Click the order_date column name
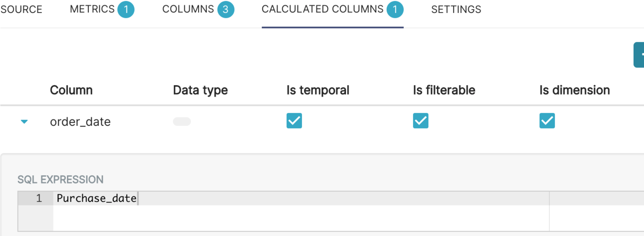Image resolution: width=644 pixels, height=236 pixels. [x=80, y=122]
